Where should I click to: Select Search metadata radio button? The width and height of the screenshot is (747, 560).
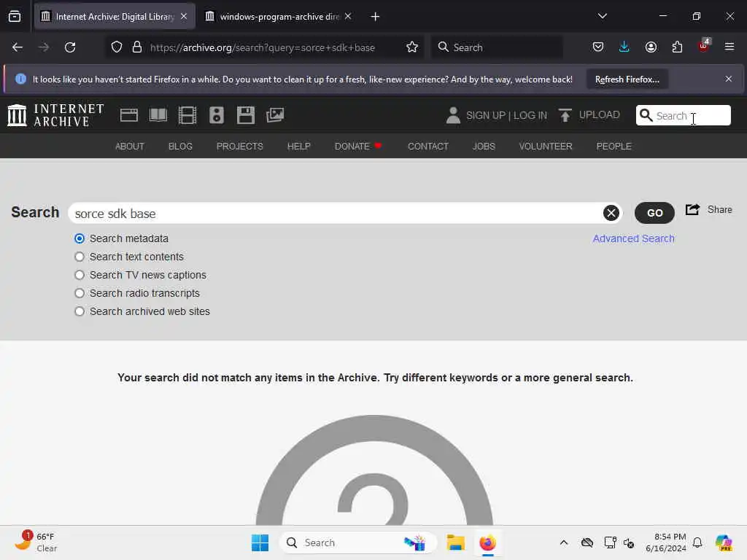80,238
